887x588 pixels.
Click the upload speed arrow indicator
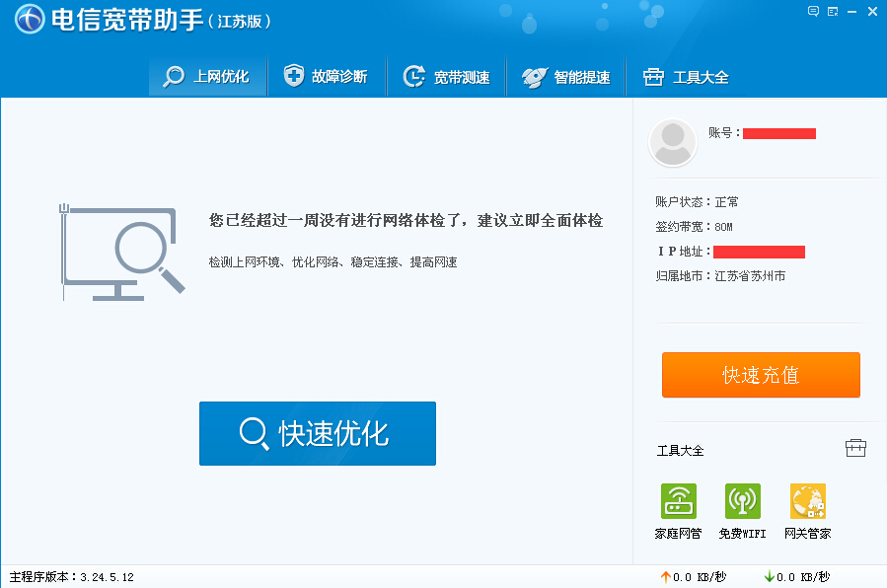[665, 577]
